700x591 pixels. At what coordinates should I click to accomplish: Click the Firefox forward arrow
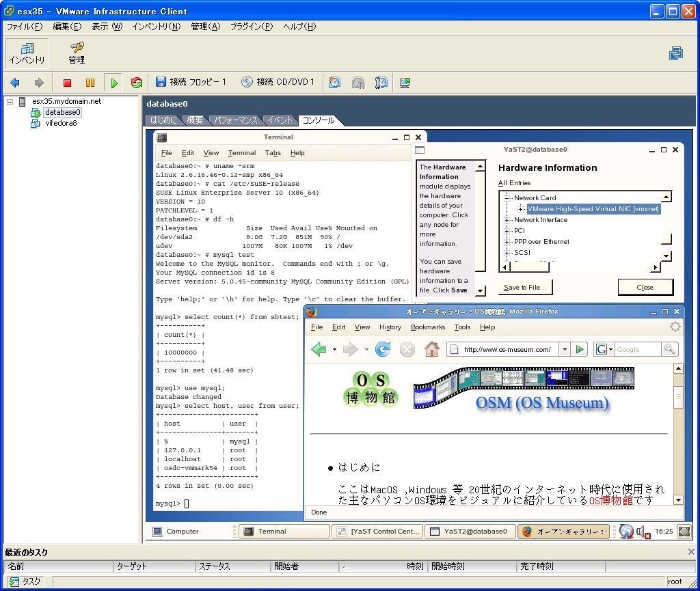(x=351, y=349)
